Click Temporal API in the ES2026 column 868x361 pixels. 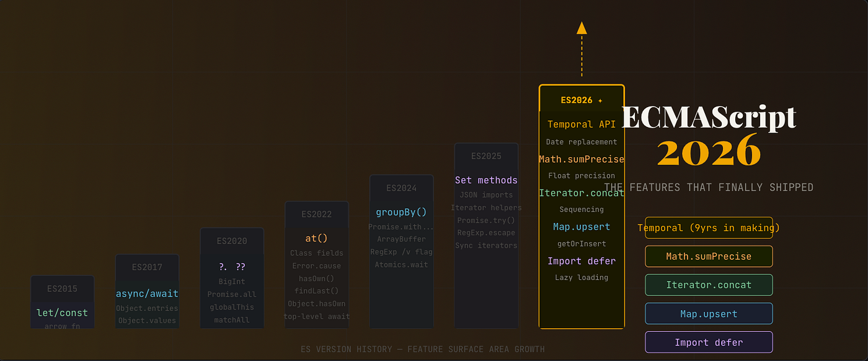[x=582, y=124]
